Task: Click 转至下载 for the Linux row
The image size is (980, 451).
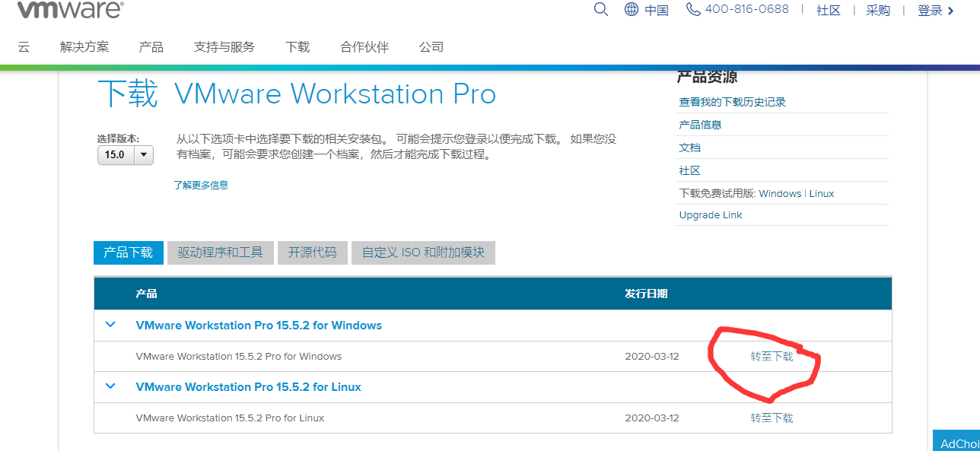Action: point(772,418)
